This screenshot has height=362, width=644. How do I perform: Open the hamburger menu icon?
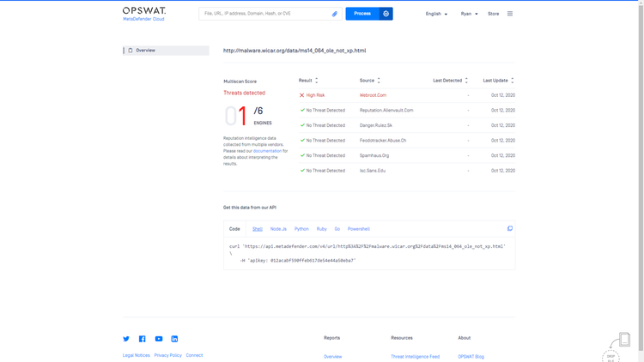(510, 14)
